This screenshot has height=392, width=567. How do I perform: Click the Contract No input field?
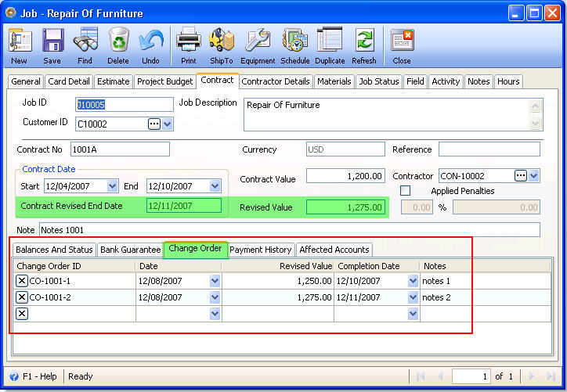point(120,149)
